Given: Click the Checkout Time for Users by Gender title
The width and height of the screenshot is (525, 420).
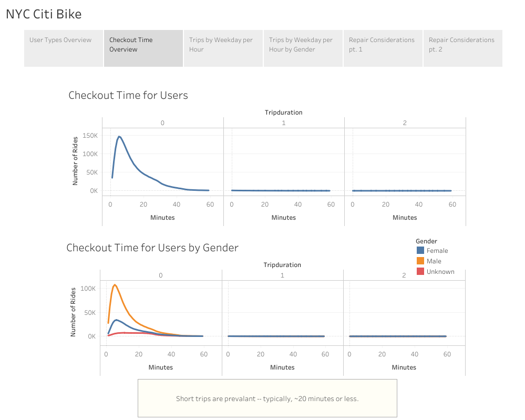Looking at the screenshot, I should (152, 248).
